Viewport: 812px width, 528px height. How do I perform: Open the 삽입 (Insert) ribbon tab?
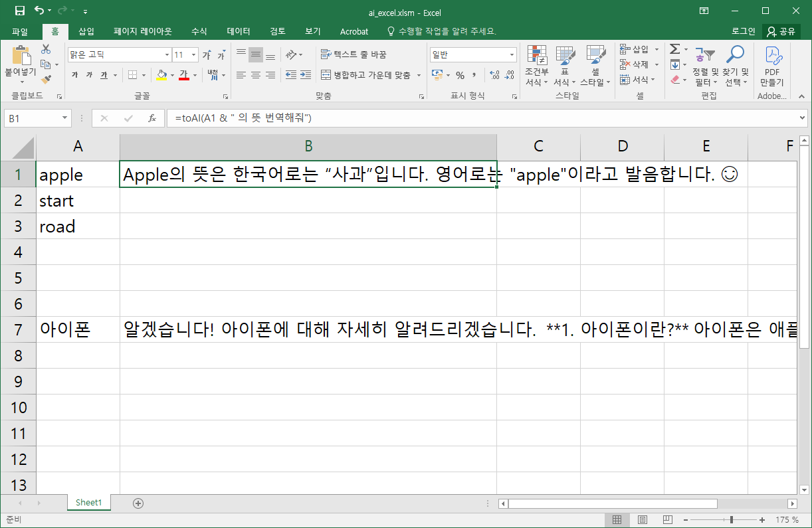pos(86,31)
